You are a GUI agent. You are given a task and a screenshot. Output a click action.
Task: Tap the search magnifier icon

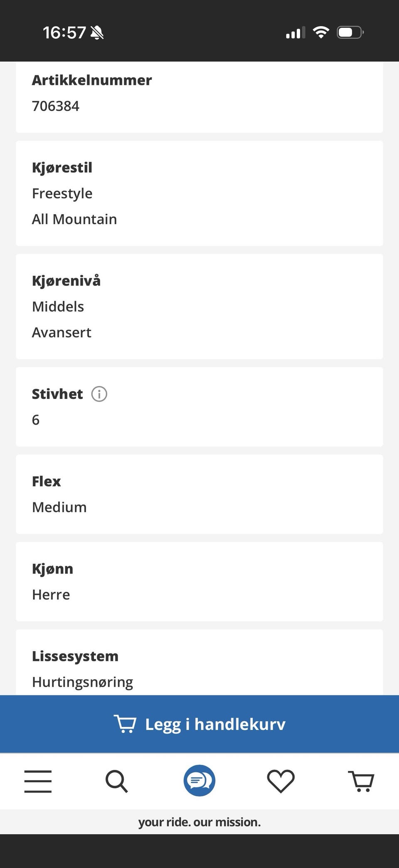(116, 781)
